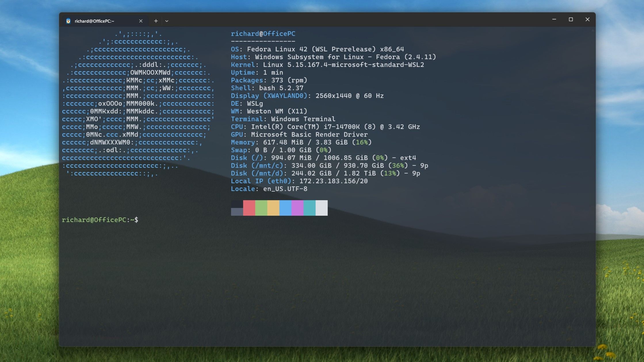644x362 pixels.
Task: Click the yellow color block
Action: pyautogui.click(x=273, y=208)
